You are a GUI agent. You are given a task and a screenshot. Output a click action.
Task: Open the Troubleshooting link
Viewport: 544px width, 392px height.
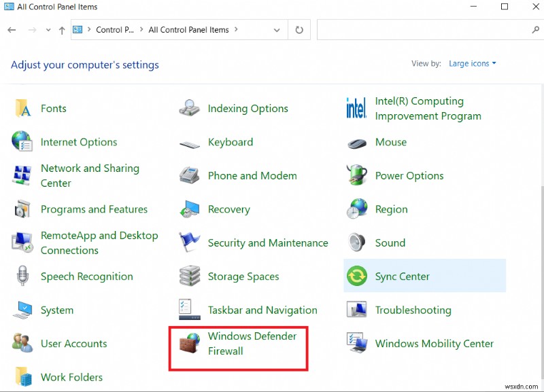click(413, 310)
